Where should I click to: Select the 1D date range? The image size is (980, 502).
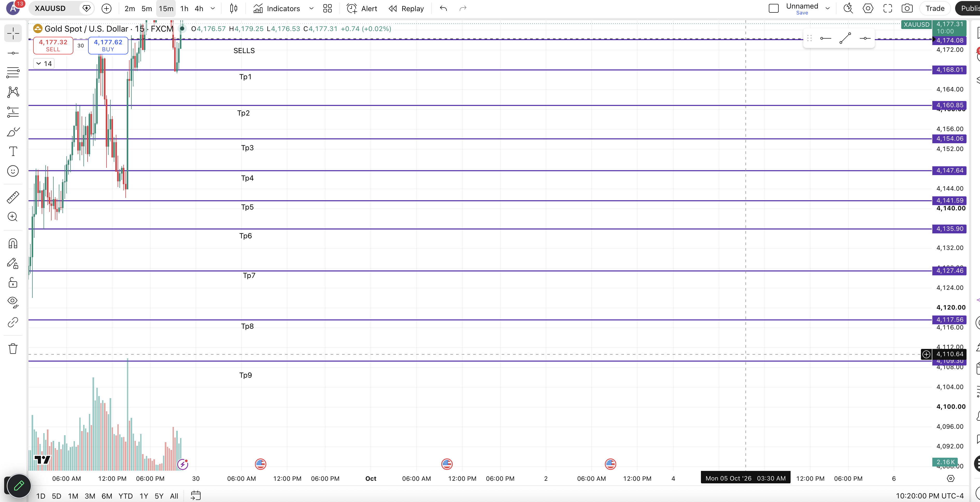tap(41, 496)
